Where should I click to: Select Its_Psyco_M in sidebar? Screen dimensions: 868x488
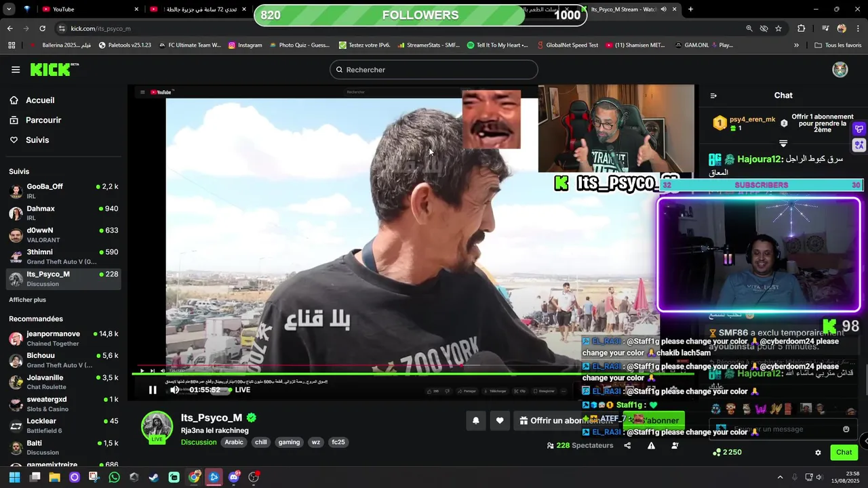pos(64,279)
